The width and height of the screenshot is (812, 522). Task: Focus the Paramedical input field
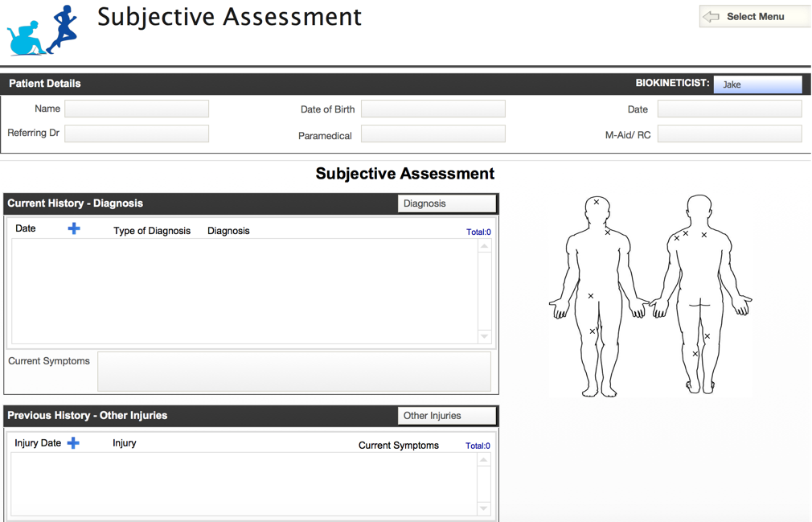point(433,134)
